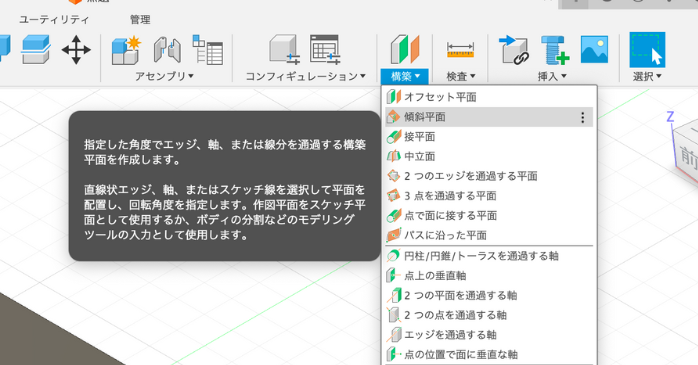Screen dimensions: 698x365
Task: Expand the 選択 dropdown
Action: point(647,76)
